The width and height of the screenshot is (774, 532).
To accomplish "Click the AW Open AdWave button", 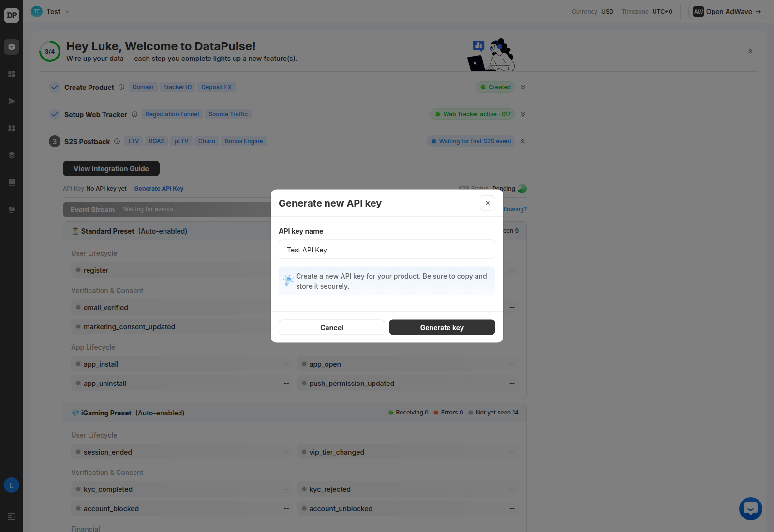I will 727,12.
